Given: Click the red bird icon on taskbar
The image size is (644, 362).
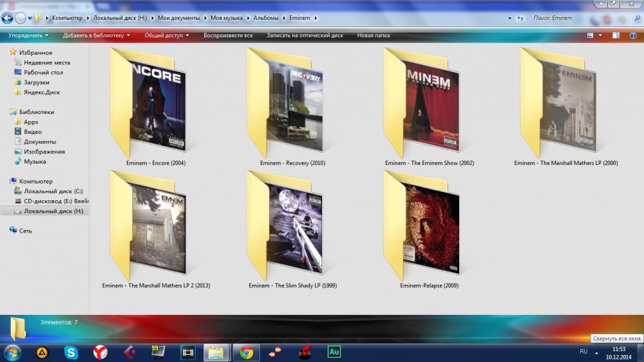Looking at the screenshot, I should click(305, 352).
